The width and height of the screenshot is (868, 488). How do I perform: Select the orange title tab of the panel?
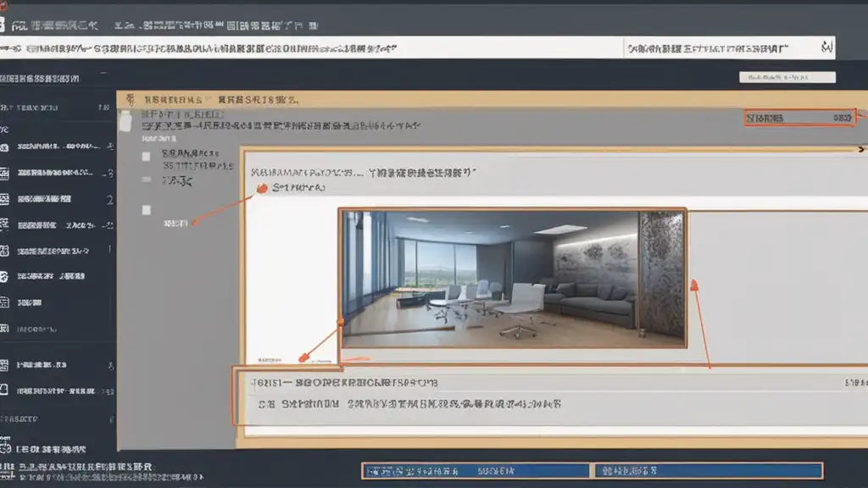pyautogui.click(x=212, y=100)
